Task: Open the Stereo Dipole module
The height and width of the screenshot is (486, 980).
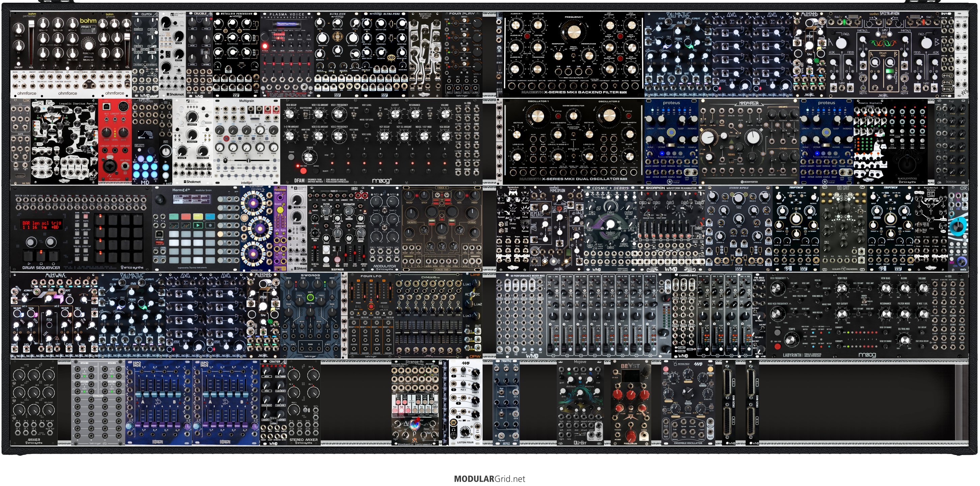Action: tap(739, 229)
